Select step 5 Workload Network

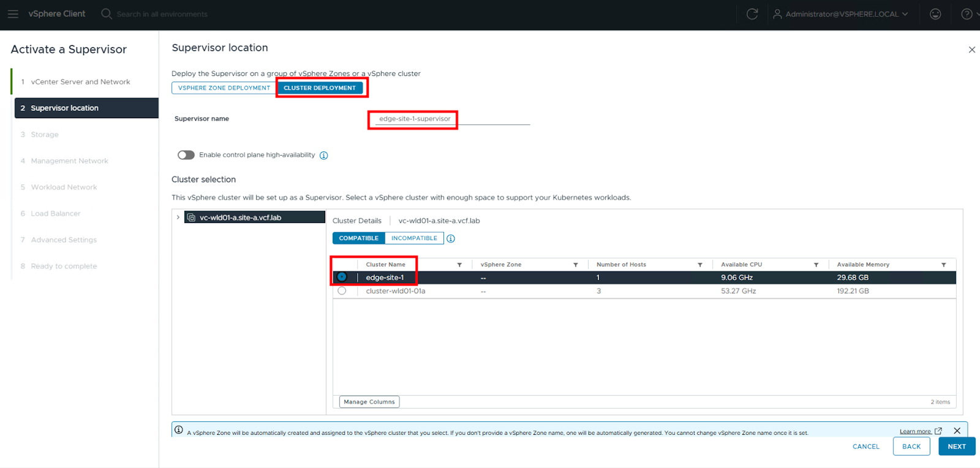tap(64, 187)
